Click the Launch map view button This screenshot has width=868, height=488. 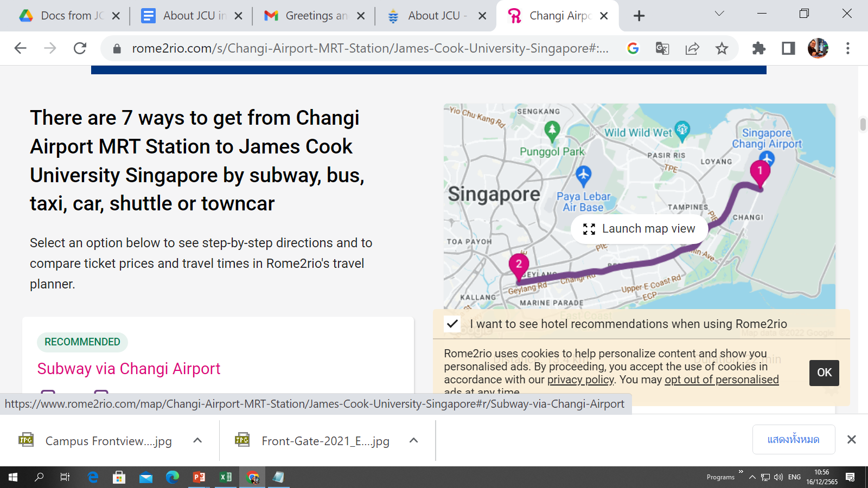[x=640, y=229]
